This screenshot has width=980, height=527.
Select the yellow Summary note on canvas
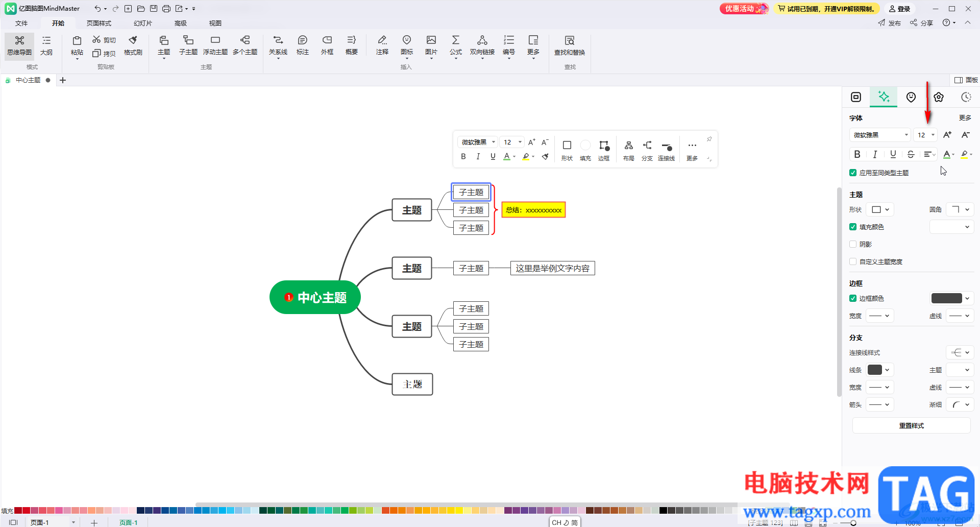pyautogui.click(x=533, y=210)
